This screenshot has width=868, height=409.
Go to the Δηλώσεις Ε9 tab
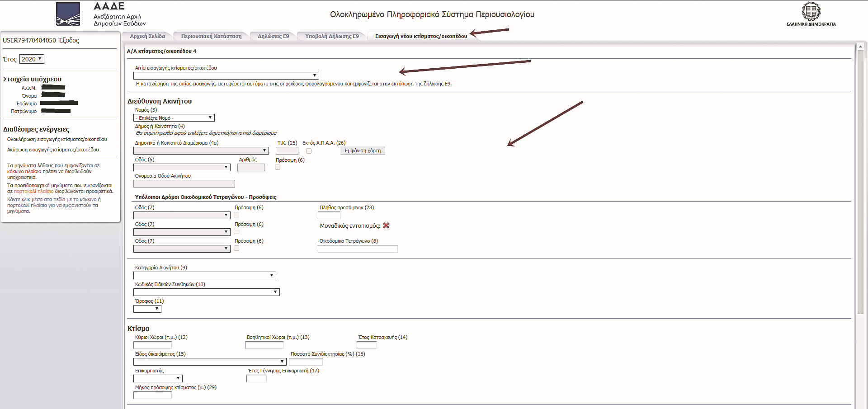273,36
